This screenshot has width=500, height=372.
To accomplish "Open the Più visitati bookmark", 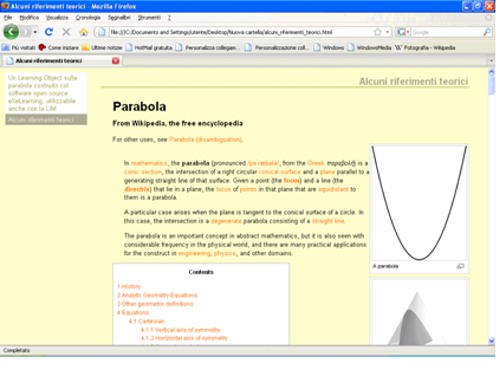I will click(x=19, y=48).
